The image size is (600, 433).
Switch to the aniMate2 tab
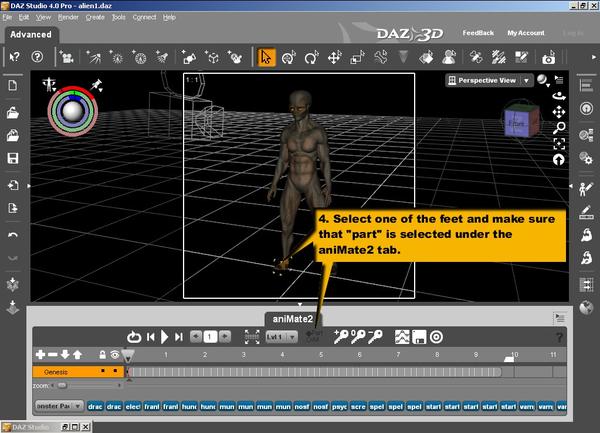pos(293,319)
